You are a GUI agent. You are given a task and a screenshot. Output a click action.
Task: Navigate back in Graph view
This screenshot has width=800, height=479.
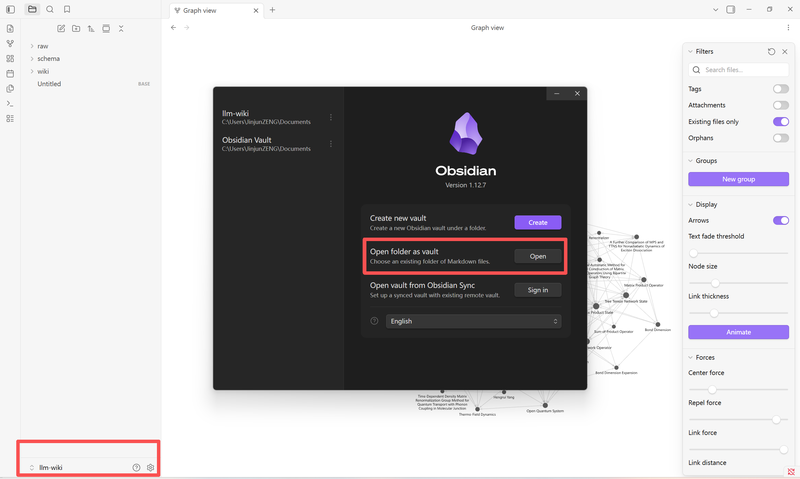[173, 28]
